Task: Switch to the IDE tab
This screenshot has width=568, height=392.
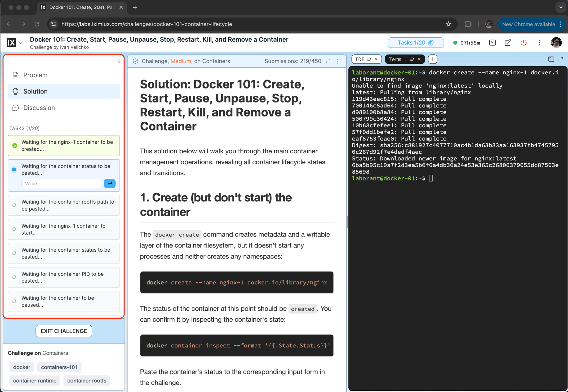Action: (x=360, y=59)
